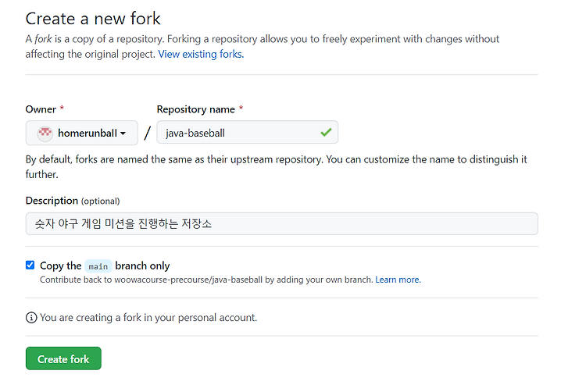This screenshot has height=392, width=586.
Task: Toggle the Copy the main branch only checkbox
Action: (30, 265)
